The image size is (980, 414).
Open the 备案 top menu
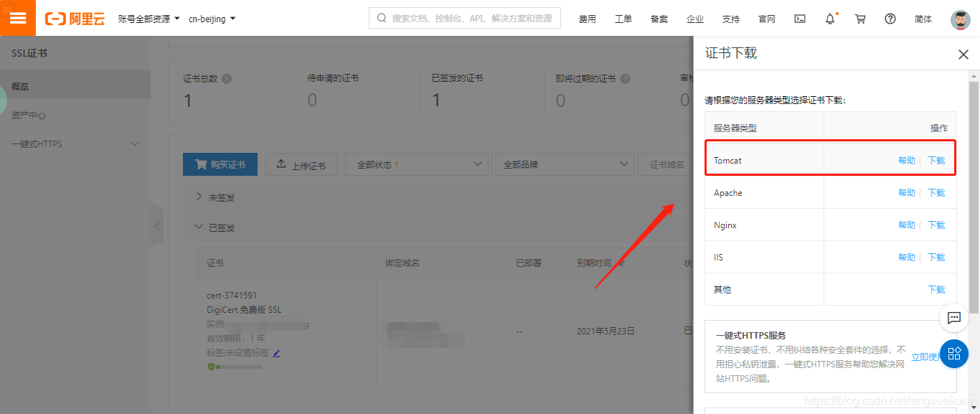pyautogui.click(x=659, y=19)
